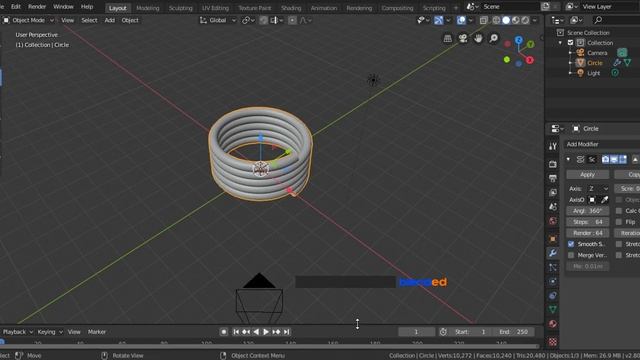The image size is (640, 360).
Task: Open the Keying dropdown in timeline
Action: (49, 332)
